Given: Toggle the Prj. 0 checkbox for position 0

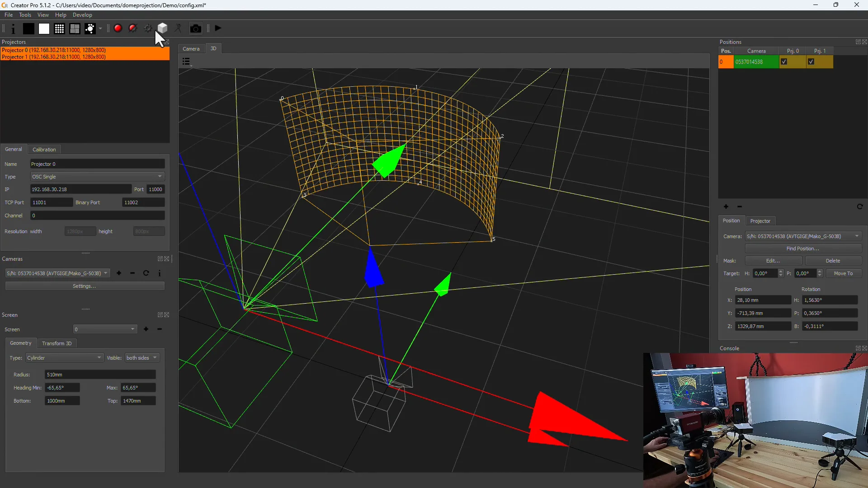Looking at the screenshot, I should point(784,62).
